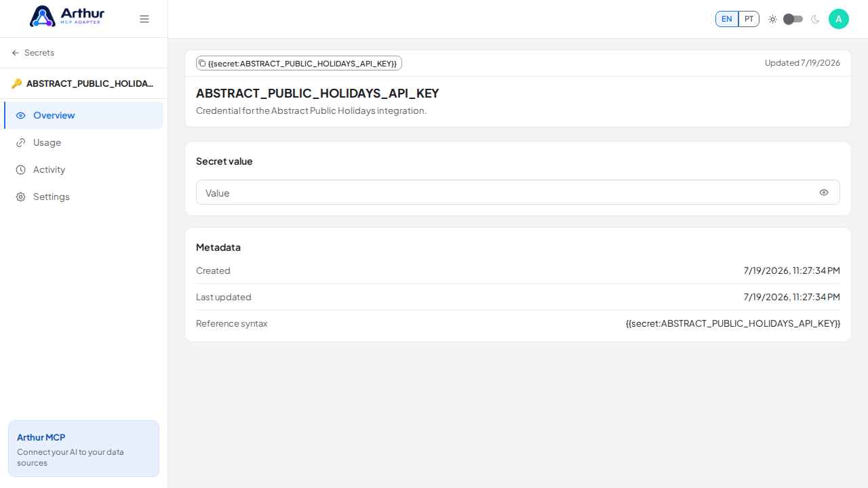Click the Updated 7/19/2026 text

[x=802, y=63]
